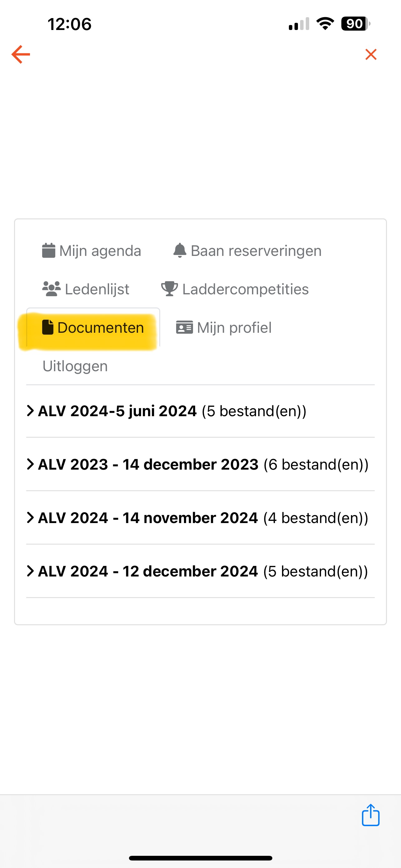Open ALV 2024 - 12 december 2024 title text
The image size is (401, 868).
click(148, 571)
